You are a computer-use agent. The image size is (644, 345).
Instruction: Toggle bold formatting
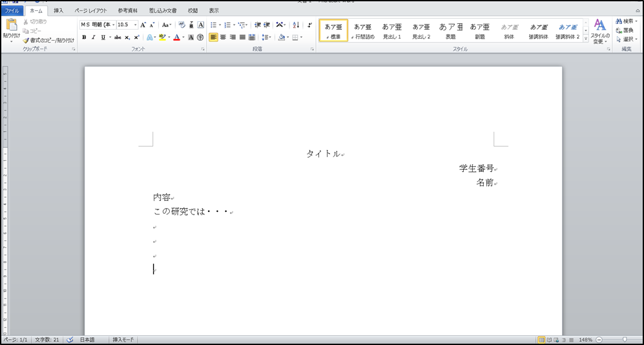[84, 37]
